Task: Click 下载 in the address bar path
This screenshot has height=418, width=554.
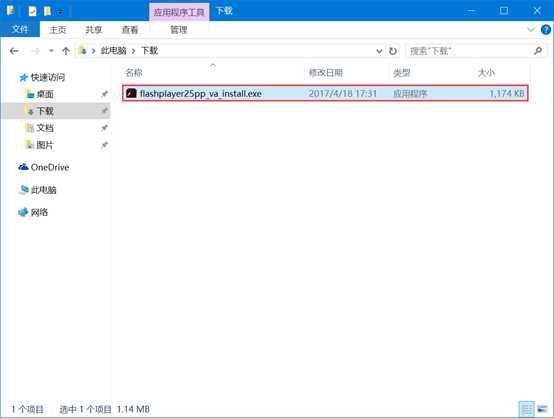Action: [149, 51]
